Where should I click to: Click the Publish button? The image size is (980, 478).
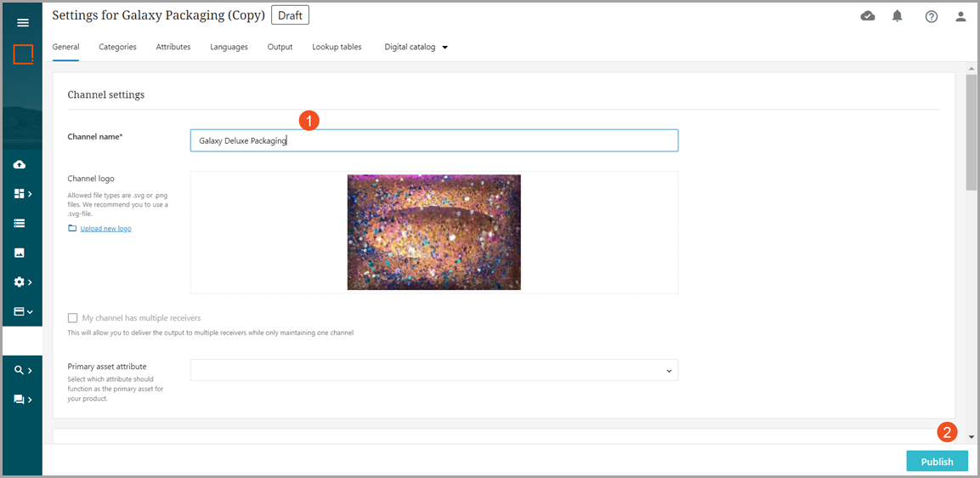coord(937,462)
